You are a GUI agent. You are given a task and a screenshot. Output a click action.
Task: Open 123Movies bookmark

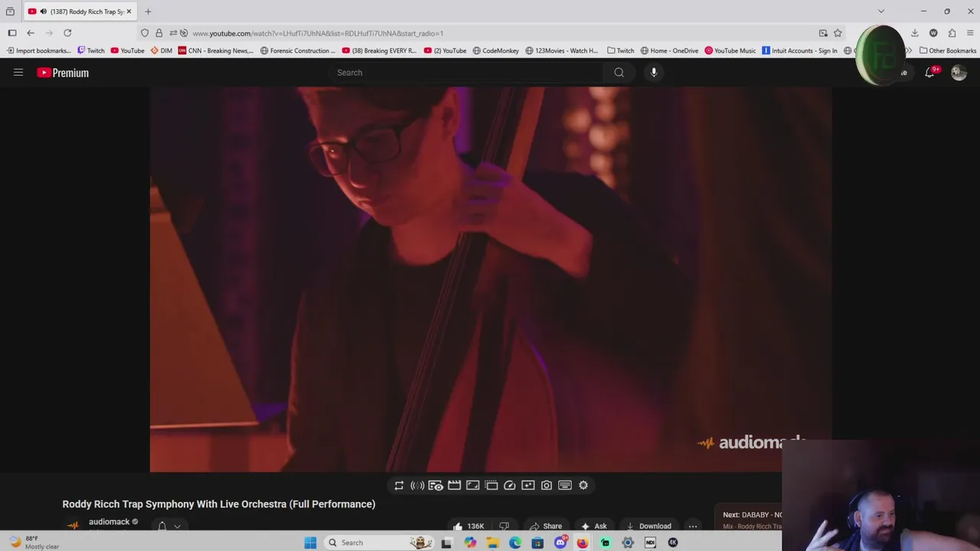pyautogui.click(x=562, y=51)
